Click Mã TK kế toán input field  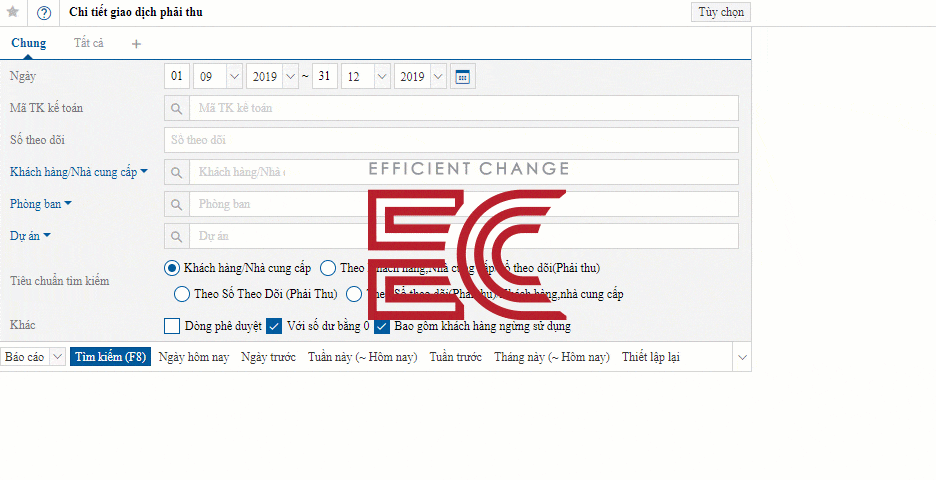tap(464, 108)
